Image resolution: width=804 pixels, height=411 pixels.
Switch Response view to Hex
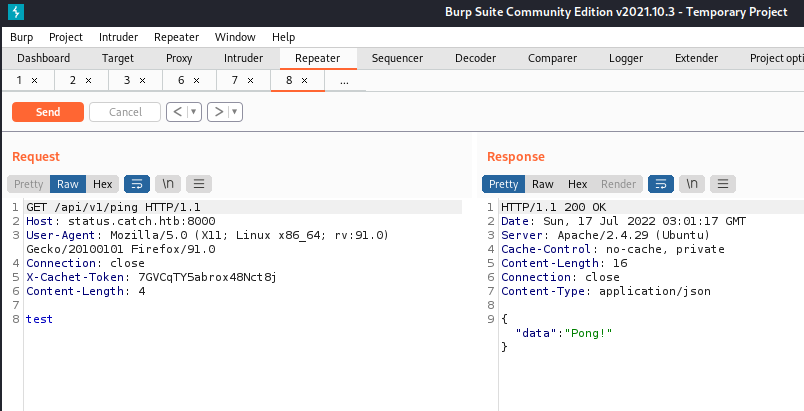(x=577, y=184)
